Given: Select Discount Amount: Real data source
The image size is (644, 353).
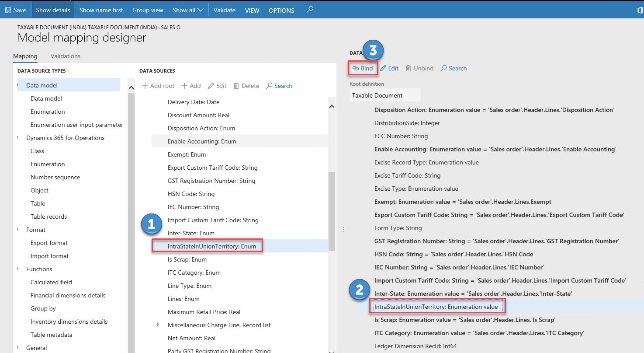Looking at the screenshot, I should pos(198,115).
